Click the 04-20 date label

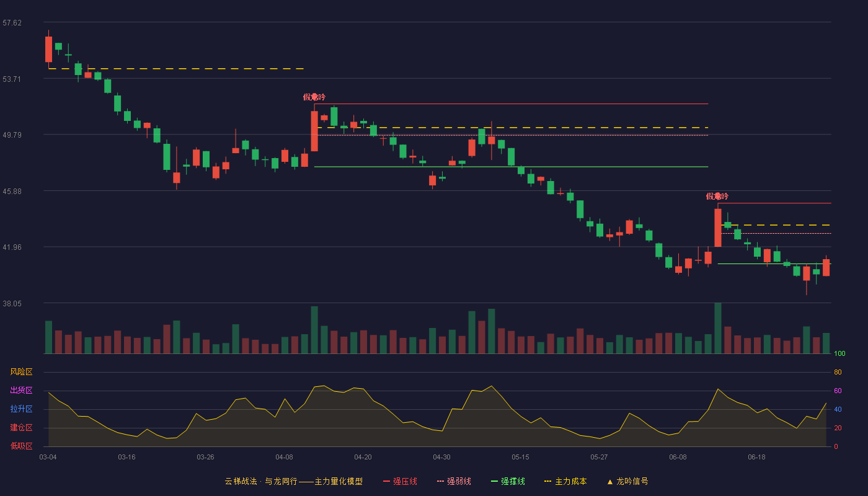(x=363, y=457)
